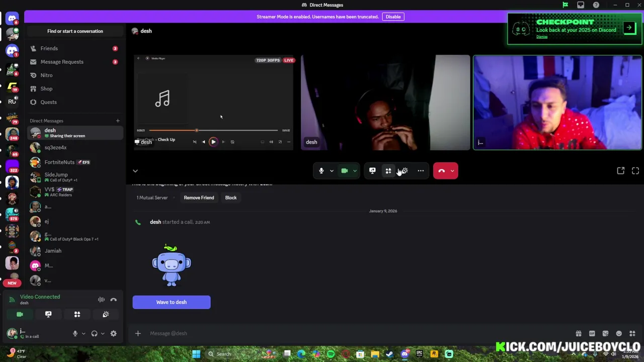Expand output device options beside headphones

pyautogui.click(x=103, y=333)
